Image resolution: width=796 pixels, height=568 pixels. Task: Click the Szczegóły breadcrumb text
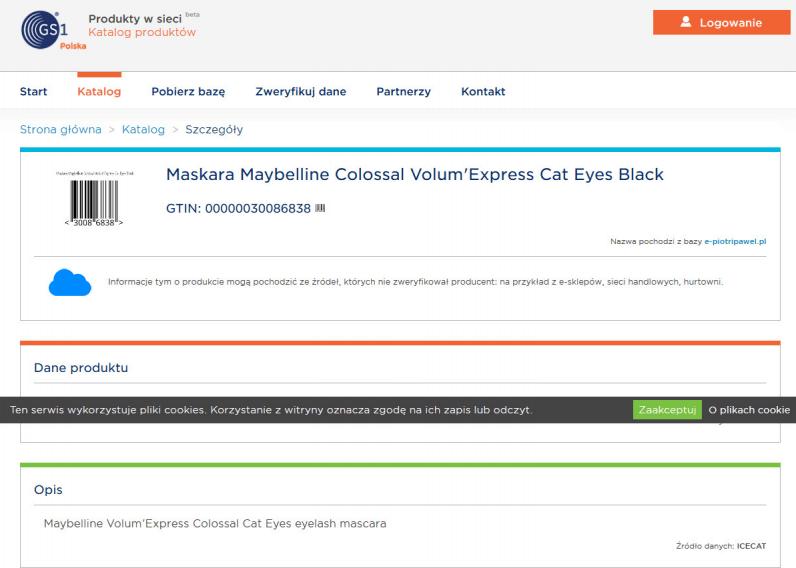click(214, 130)
